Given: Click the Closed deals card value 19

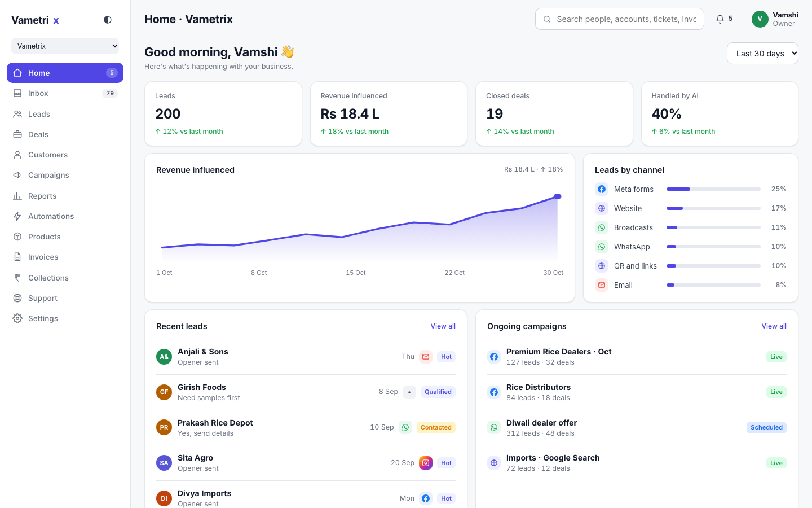Looking at the screenshot, I should click(495, 114).
